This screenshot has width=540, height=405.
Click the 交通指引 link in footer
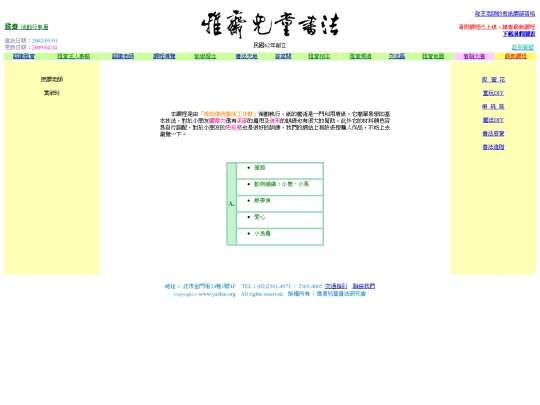coord(336,286)
